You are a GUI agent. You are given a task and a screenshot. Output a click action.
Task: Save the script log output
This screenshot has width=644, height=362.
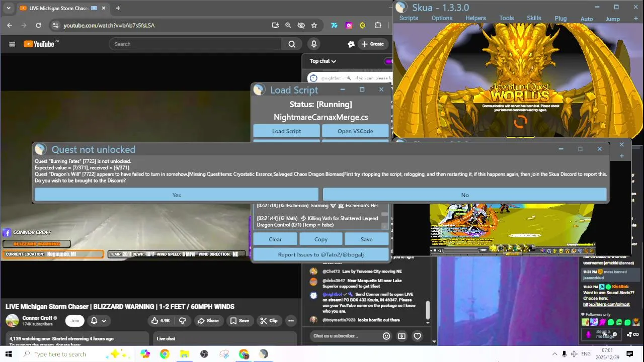366,239
